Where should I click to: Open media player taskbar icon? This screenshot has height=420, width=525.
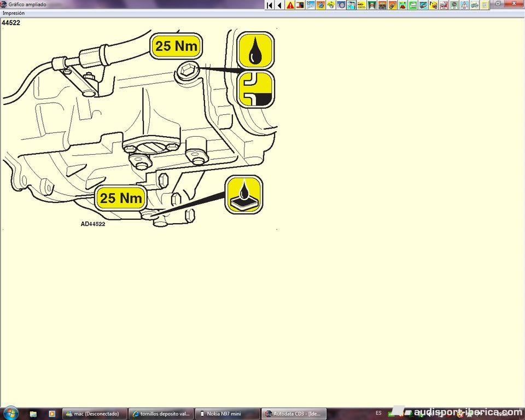coord(51,414)
